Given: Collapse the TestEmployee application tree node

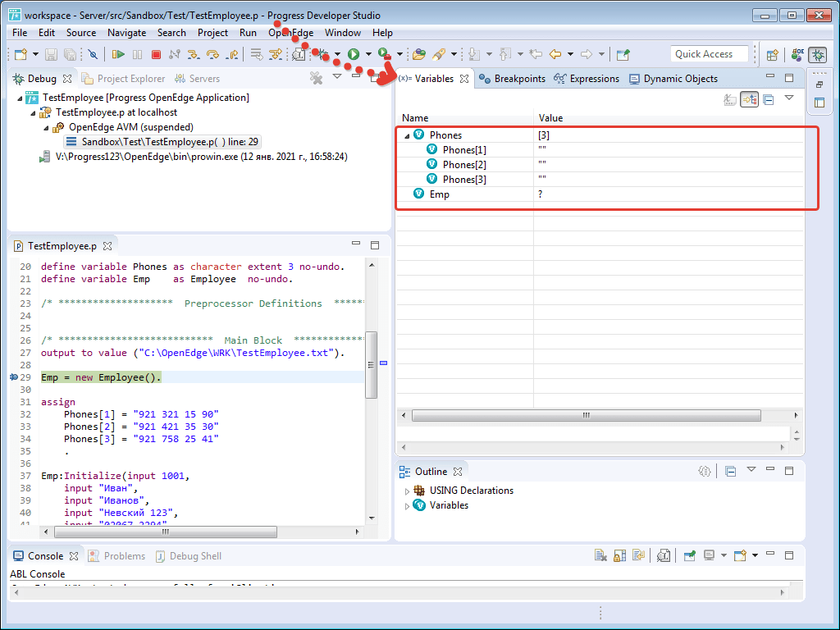Looking at the screenshot, I should tap(20, 98).
